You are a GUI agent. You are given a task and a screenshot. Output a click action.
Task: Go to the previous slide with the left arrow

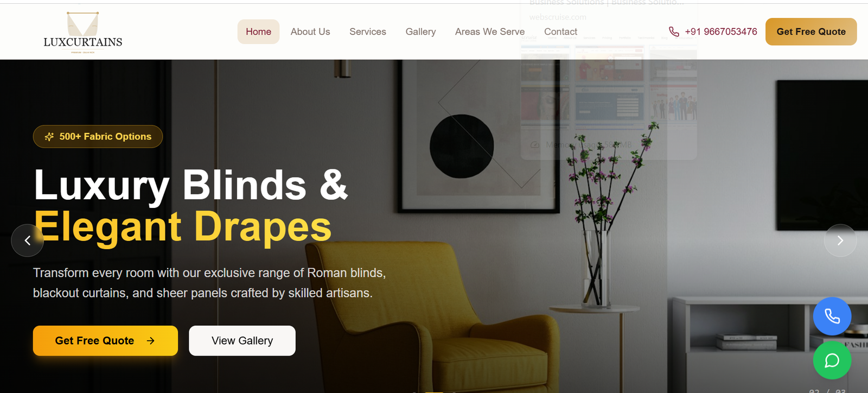click(x=28, y=240)
